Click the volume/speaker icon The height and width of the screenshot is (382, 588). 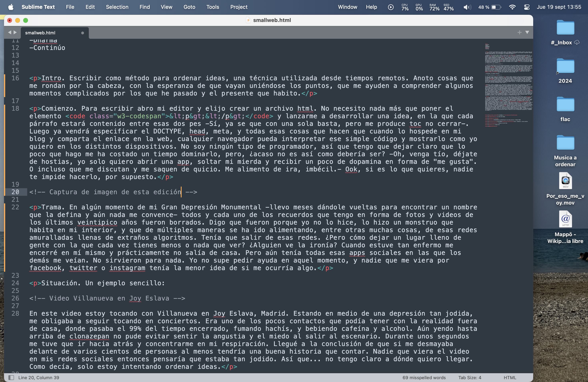pyautogui.click(x=467, y=6)
